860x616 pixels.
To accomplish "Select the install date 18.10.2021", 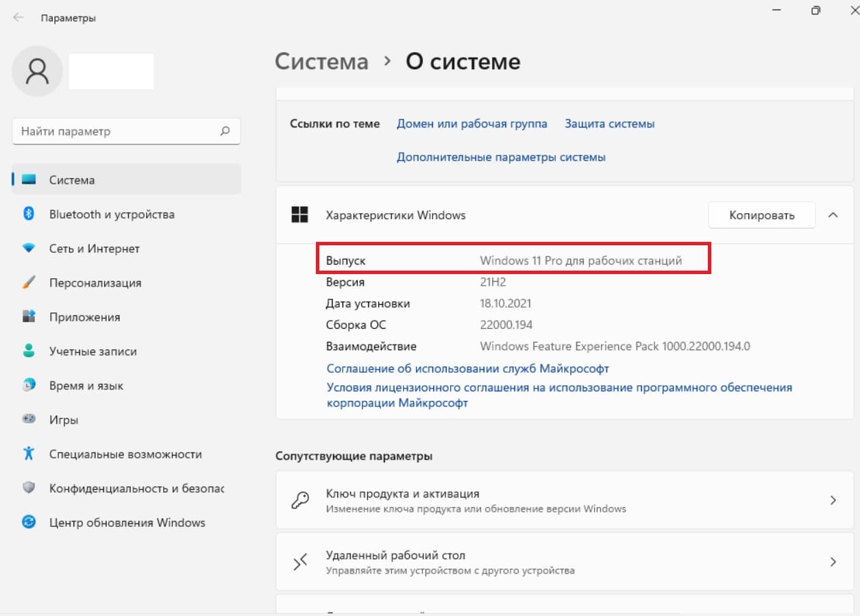I will [506, 303].
